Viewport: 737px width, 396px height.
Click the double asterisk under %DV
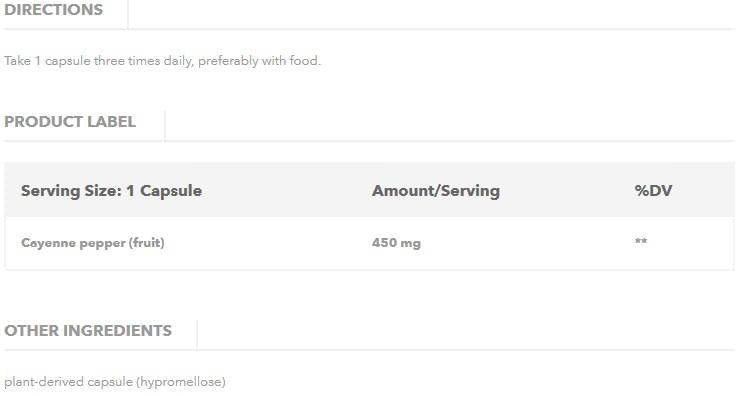tap(641, 241)
